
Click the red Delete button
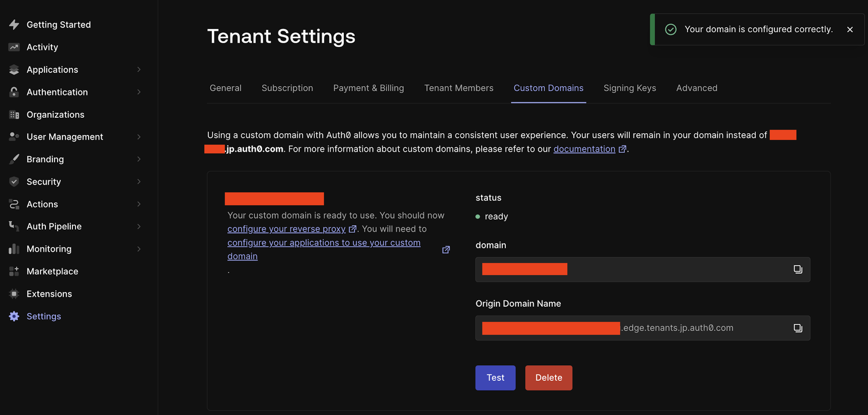click(548, 378)
